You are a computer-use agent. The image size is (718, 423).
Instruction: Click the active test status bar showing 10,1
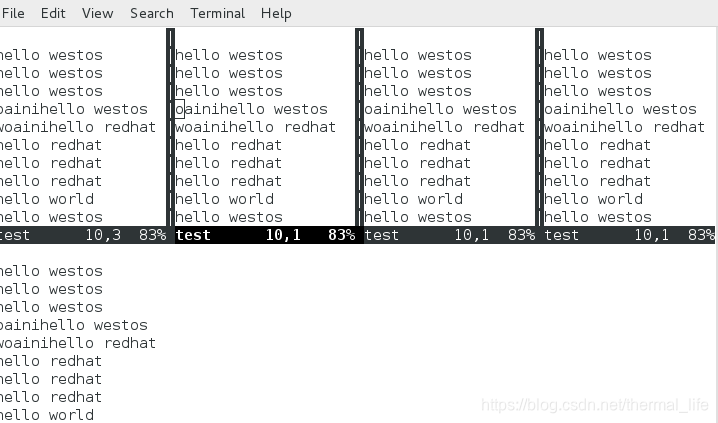point(265,235)
